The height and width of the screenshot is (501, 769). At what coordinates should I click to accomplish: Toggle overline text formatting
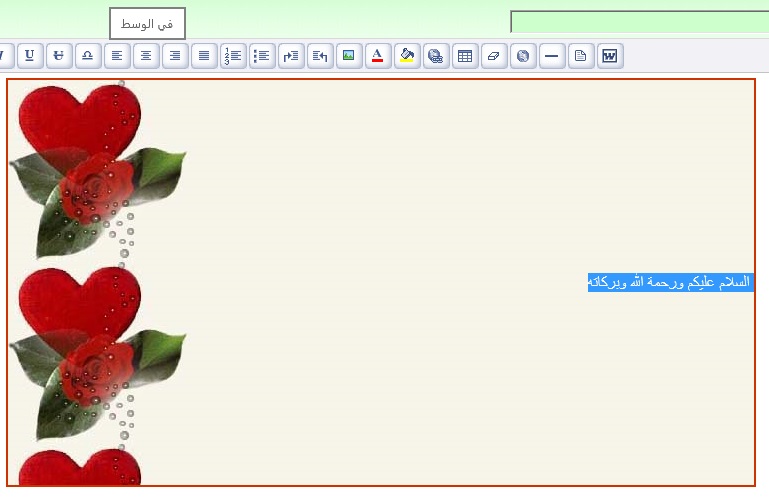pyautogui.click(x=88, y=56)
